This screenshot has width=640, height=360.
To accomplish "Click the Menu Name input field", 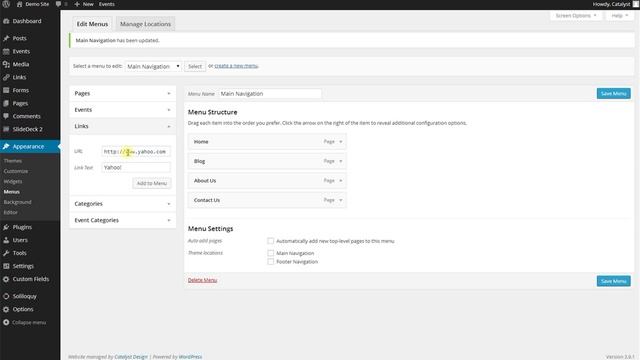I will pos(270,93).
